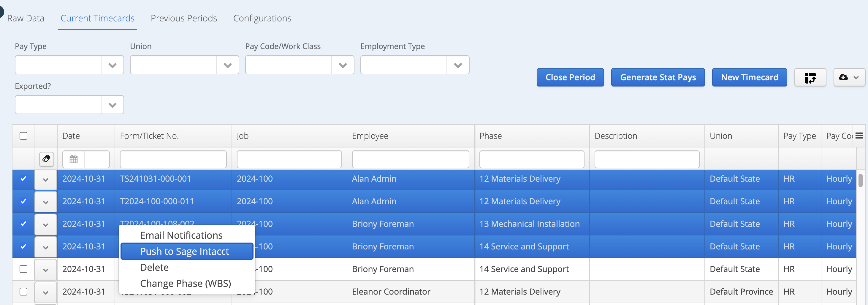The width and height of the screenshot is (868, 305).
Task: Expand row actions for Eleanor Coordinator row
Action: [x=45, y=292]
